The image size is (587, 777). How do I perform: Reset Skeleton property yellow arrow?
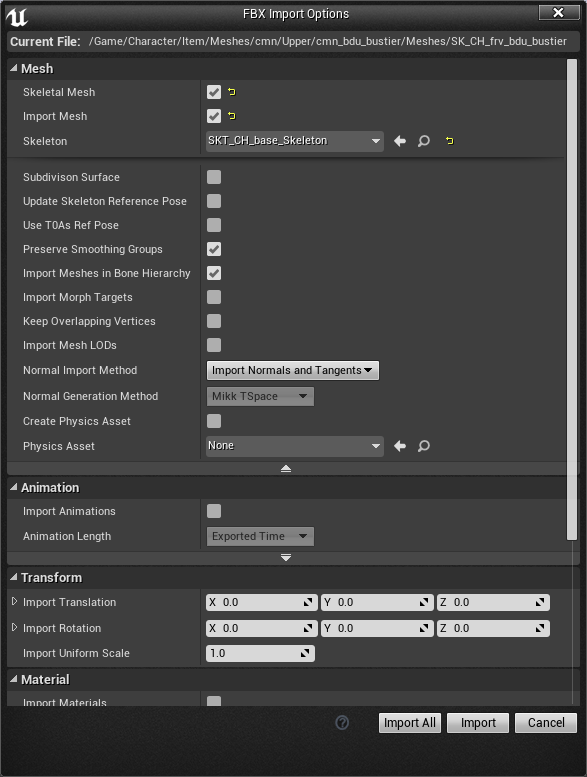tap(449, 141)
